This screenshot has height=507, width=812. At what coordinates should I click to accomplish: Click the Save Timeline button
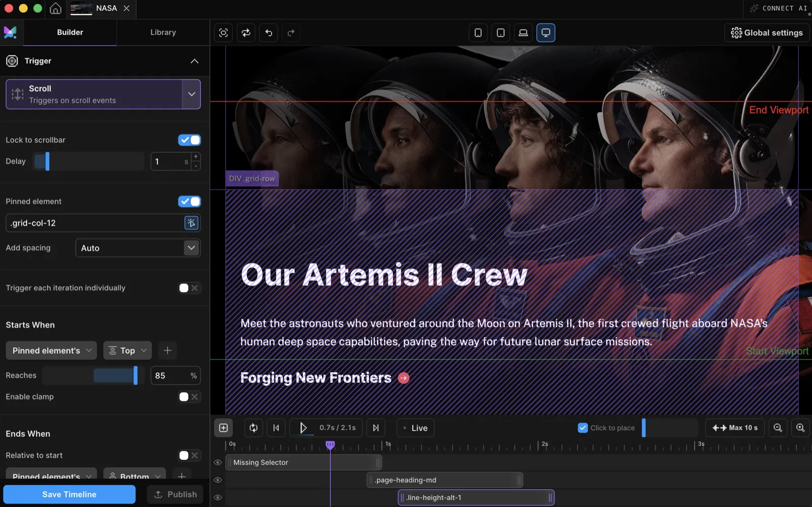(x=70, y=494)
